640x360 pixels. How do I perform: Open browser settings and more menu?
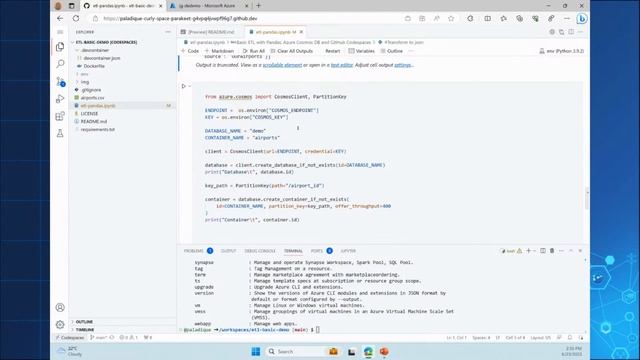coord(567,18)
